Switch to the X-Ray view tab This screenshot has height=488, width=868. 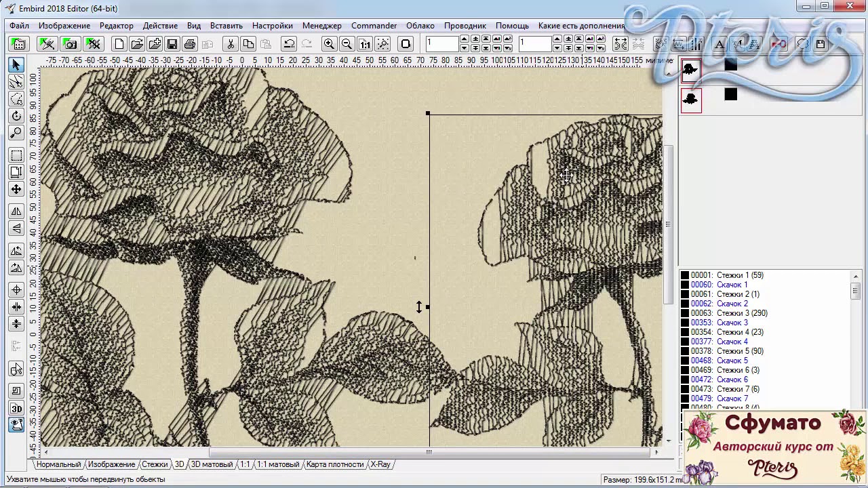380,464
